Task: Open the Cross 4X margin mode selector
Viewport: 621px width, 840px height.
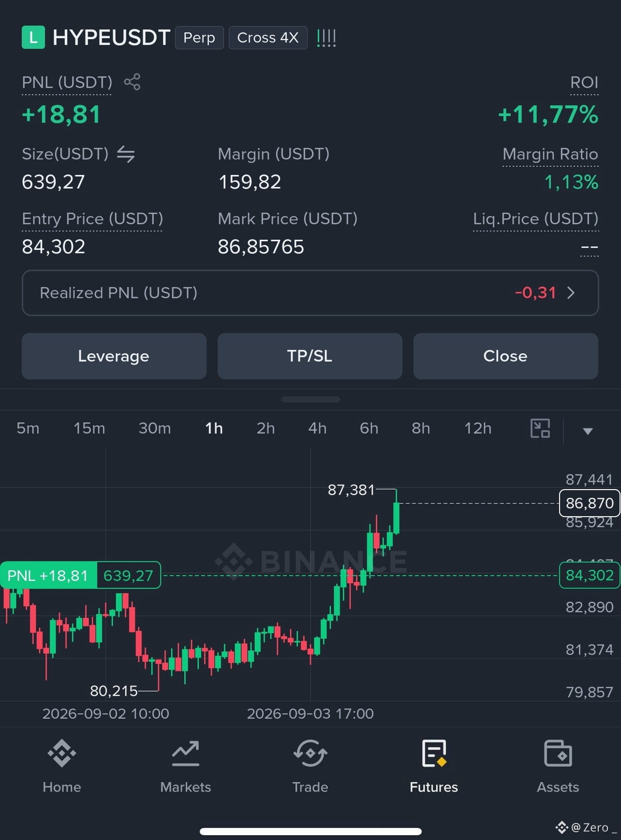Action: point(268,38)
